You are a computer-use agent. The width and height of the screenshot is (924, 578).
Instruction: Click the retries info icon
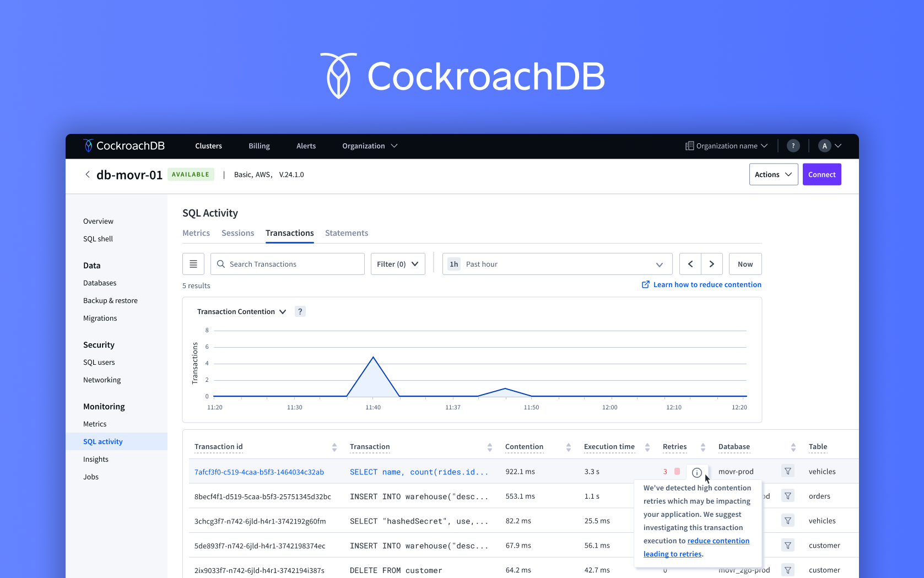[697, 472]
